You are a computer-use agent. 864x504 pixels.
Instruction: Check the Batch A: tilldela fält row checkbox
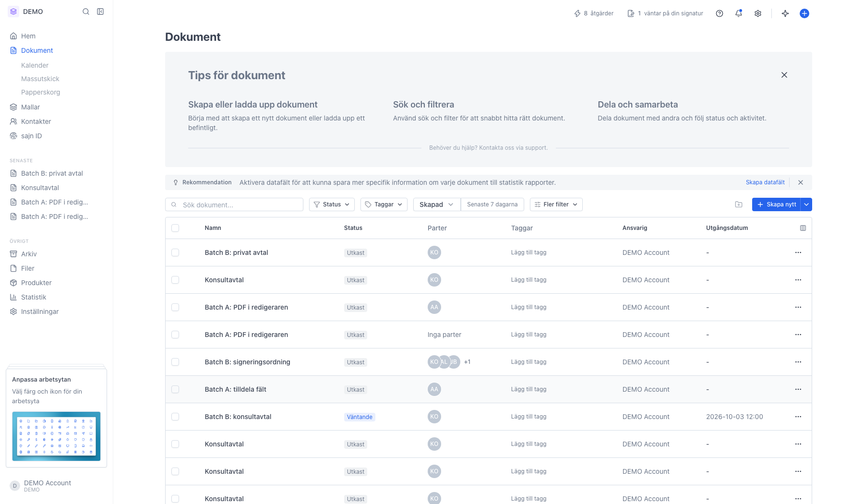(x=175, y=389)
